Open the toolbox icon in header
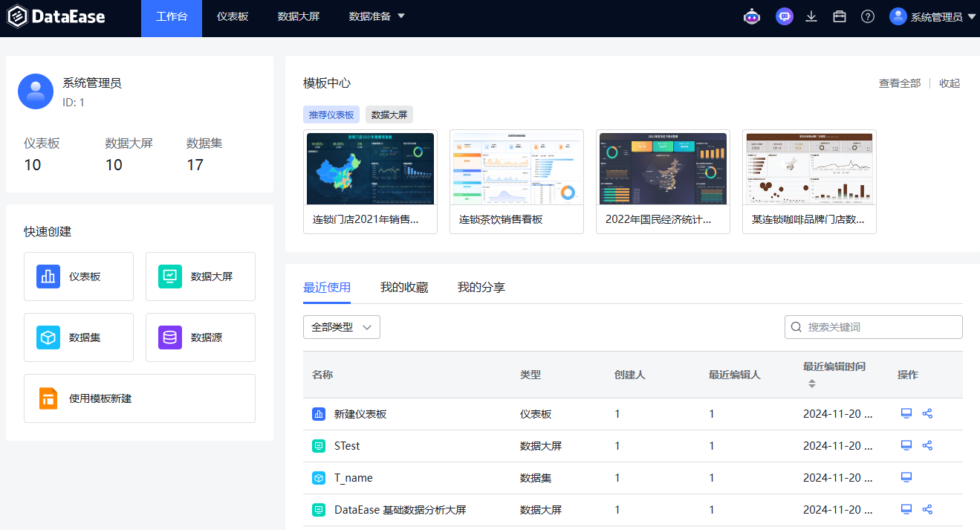Screen dimensions: 980x530 click(840, 16)
